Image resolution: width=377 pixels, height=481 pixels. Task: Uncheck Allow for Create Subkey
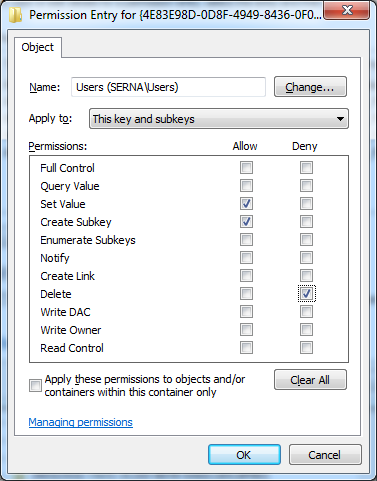[x=246, y=222]
